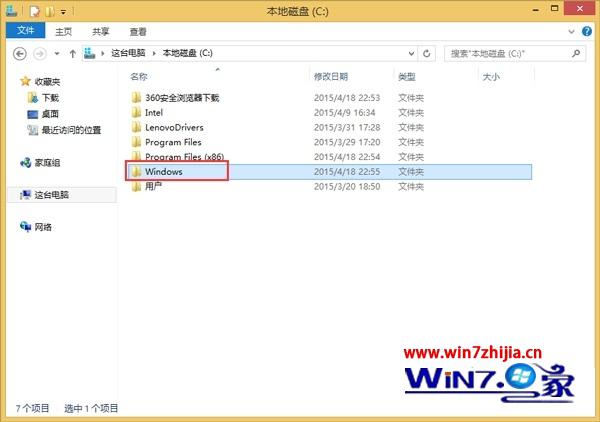Switch to the 主页 ribbon tab
The width and height of the screenshot is (600, 422).
click(x=64, y=32)
